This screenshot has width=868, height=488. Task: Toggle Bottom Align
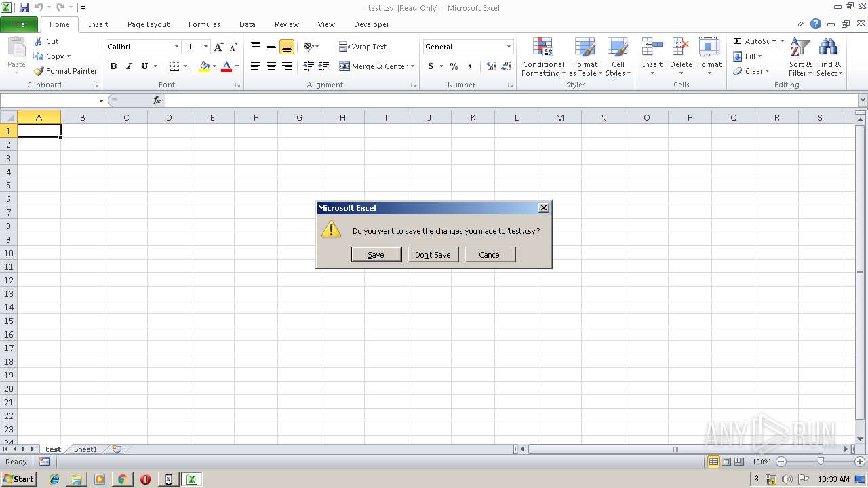287,47
